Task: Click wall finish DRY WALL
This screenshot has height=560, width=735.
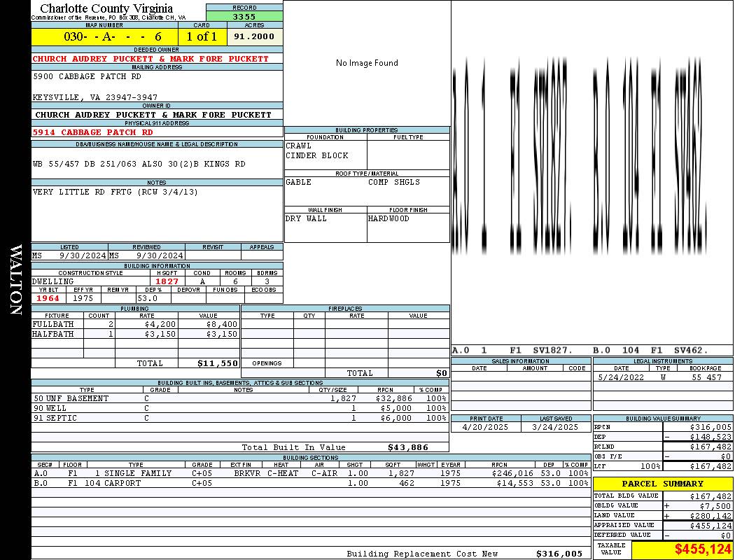Action: coord(306,219)
